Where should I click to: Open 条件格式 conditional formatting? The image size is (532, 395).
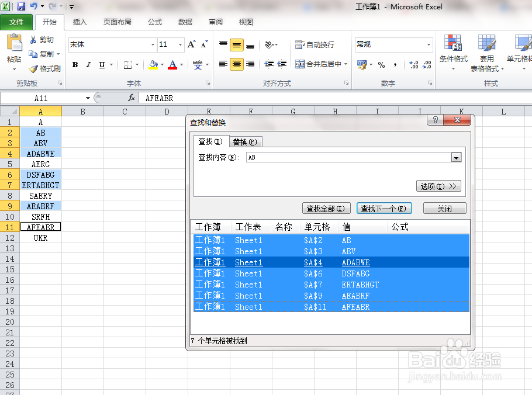point(453,53)
